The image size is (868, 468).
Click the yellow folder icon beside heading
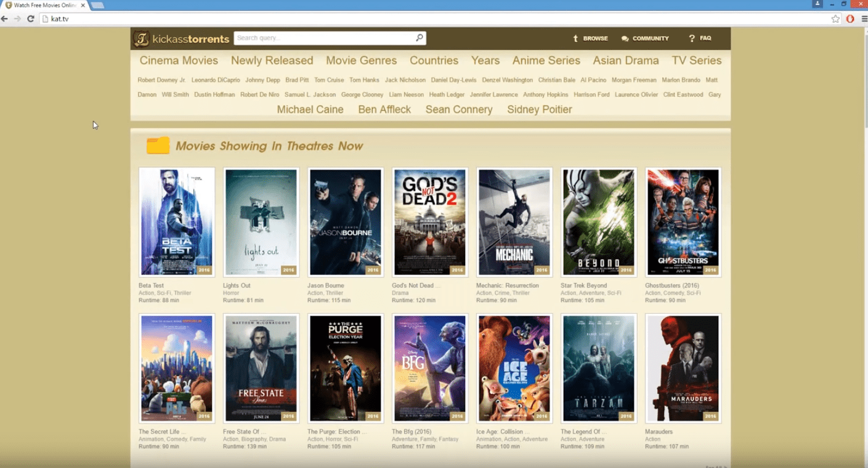click(x=158, y=146)
